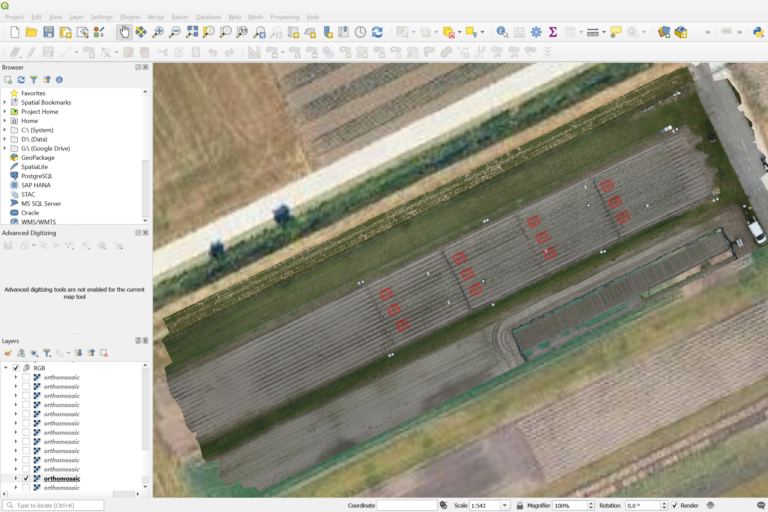Open the Processing menu
The height and width of the screenshot is (512, 768).
point(284,17)
